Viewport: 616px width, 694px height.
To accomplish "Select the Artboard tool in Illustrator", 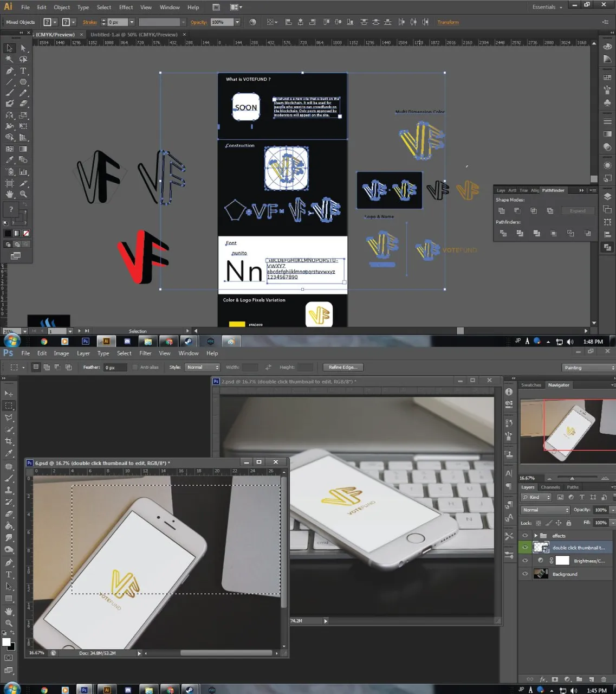I will pos(10,183).
